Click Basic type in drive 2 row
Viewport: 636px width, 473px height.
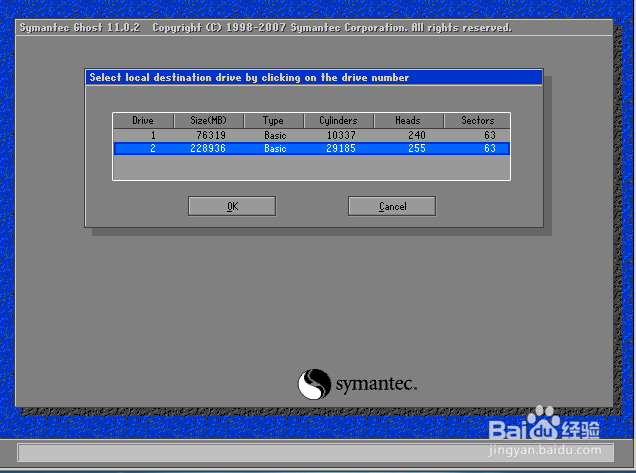point(275,148)
